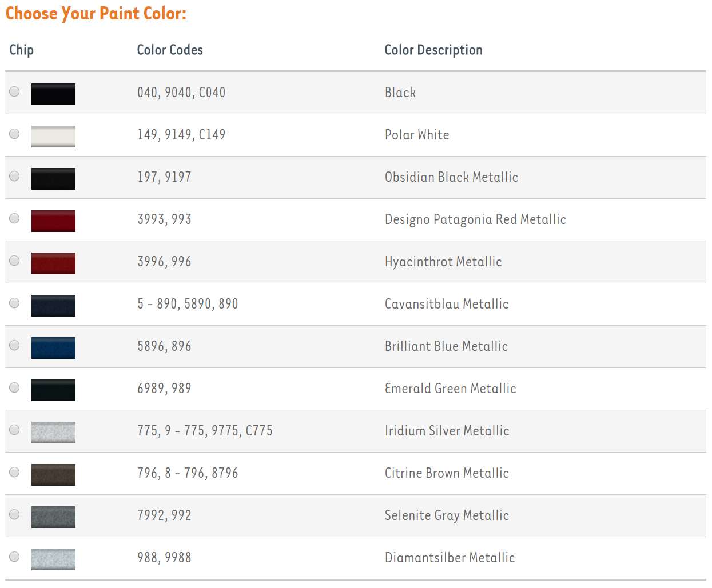The image size is (712, 588).
Task: Click the Citrine Brown Metallic color chip
Action: pos(53,475)
